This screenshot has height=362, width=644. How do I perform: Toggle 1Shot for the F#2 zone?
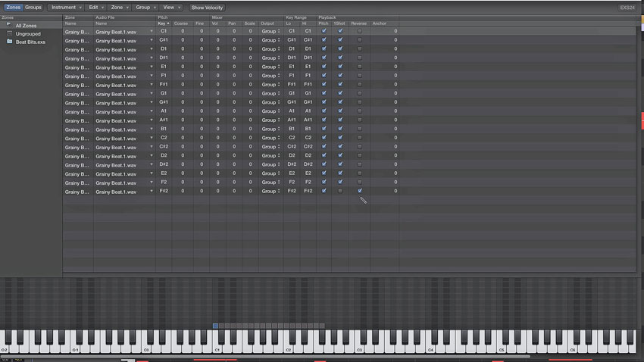340,191
